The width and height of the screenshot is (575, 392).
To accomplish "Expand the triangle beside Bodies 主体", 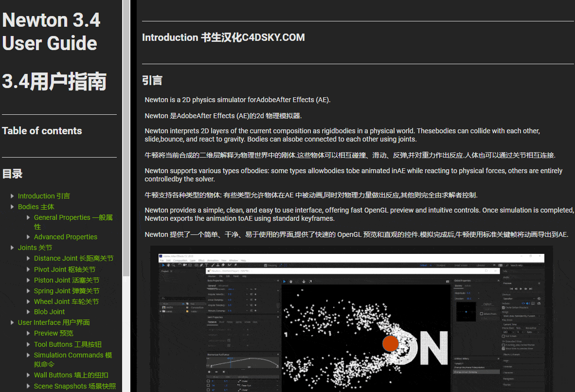I will click(x=12, y=207).
